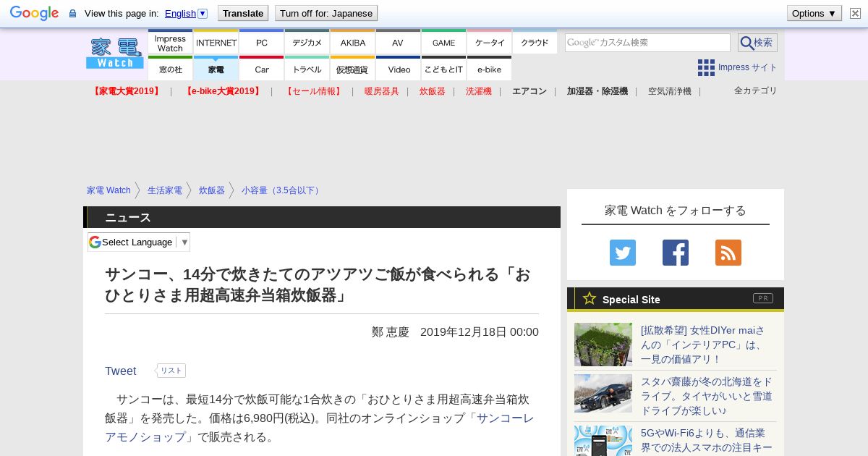The width and height of the screenshot is (868, 456).
Task: Open the ケータイ tab
Action: 490,43
